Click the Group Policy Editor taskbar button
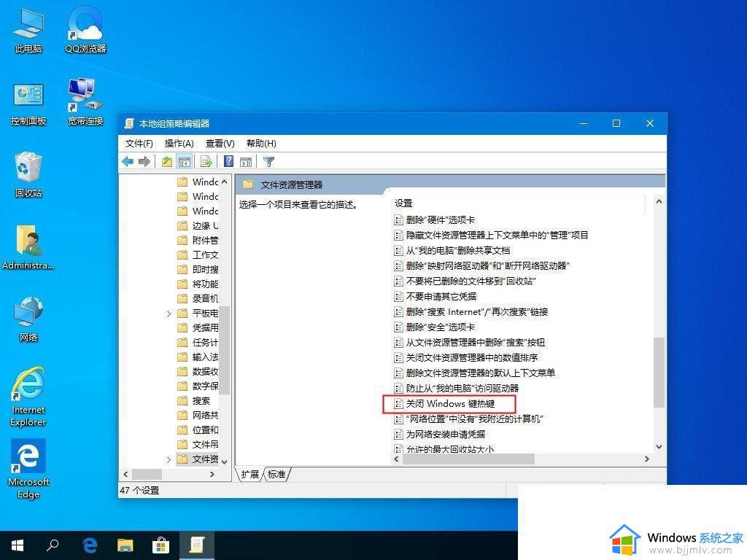This screenshot has height=560, width=747. (x=197, y=545)
